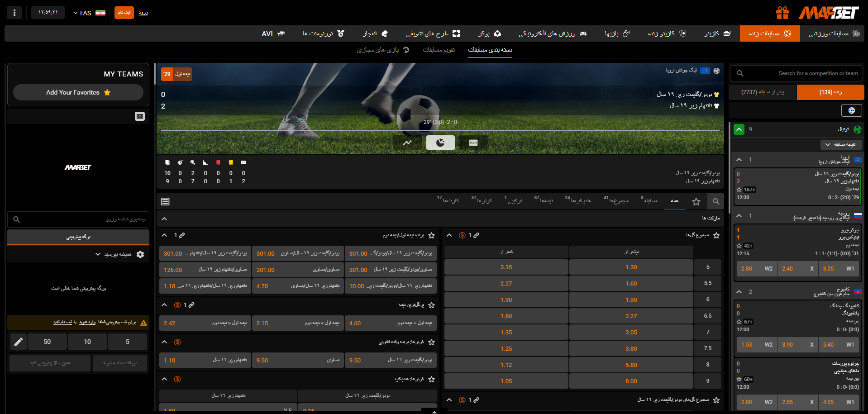
Task: Open the Live Casino menu item
Action: click(667, 33)
